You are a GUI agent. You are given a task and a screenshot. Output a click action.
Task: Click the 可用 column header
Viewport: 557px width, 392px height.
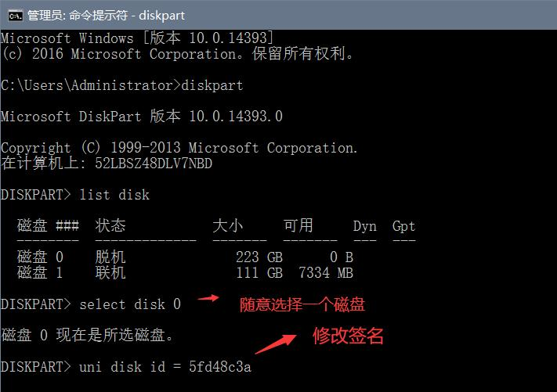point(298,225)
